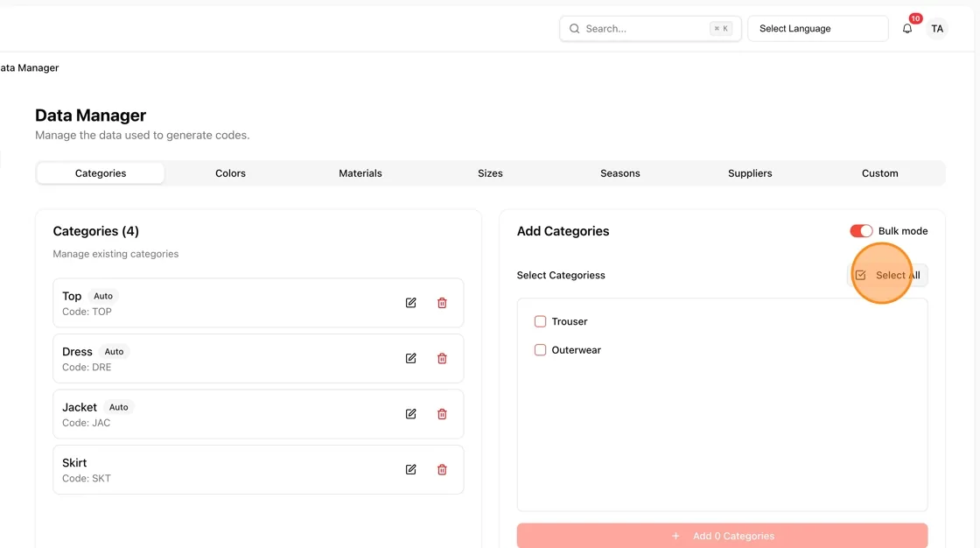The image size is (980, 548).
Task: Focus the Search input field
Action: click(x=650, y=29)
